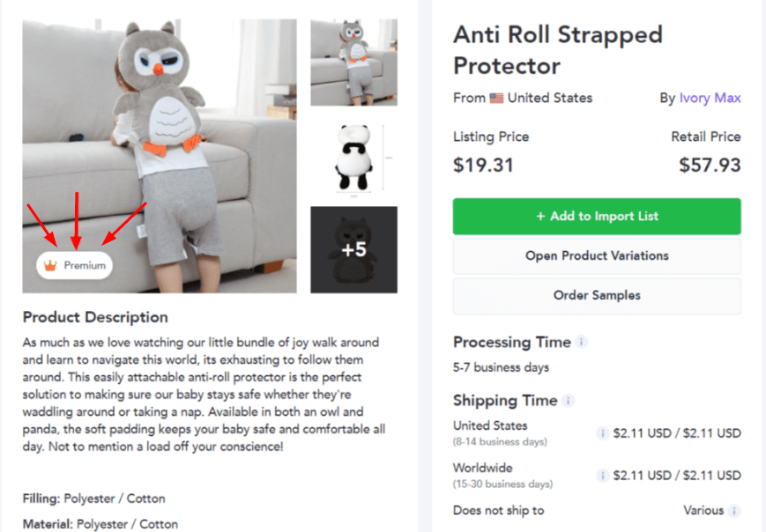This screenshot has height=532, width=766.
Task: Click the $19.31 listing price
Action: (483, 165)
